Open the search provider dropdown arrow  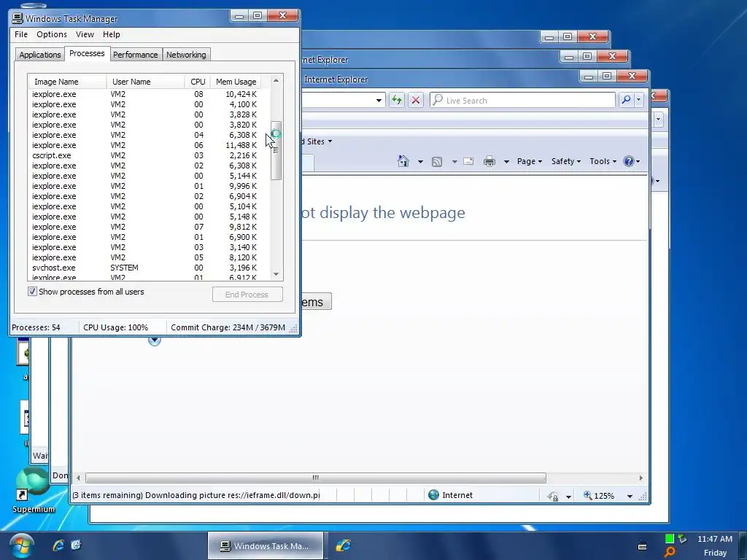(x=639, y=100)
